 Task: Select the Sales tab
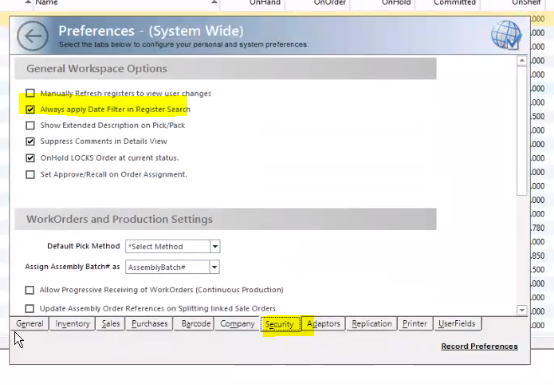point(111,324)
